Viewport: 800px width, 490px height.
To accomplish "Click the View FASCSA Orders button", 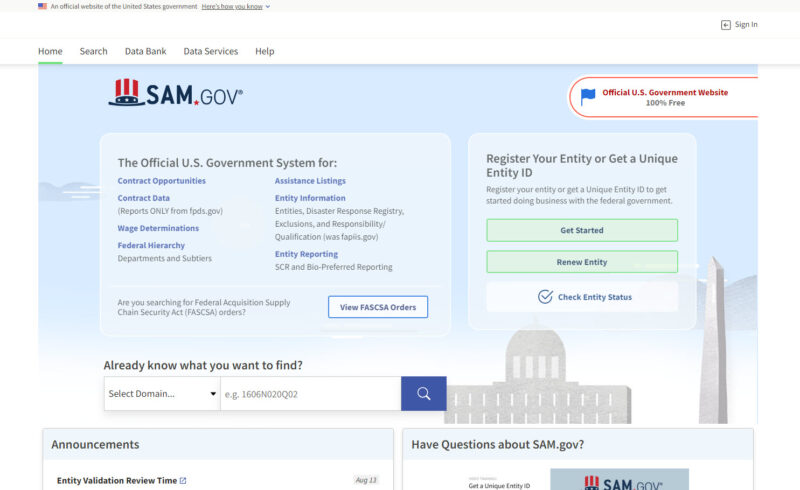I will pos(378,307).
